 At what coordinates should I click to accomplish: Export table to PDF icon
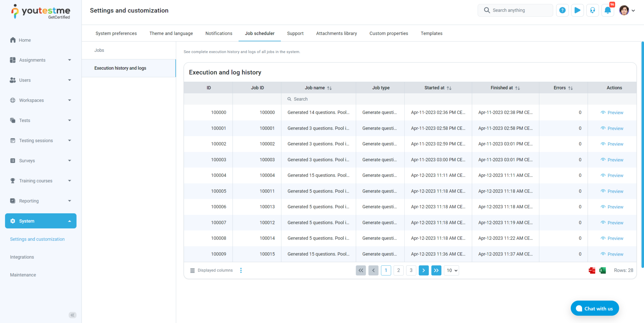(x=592, y=271)
